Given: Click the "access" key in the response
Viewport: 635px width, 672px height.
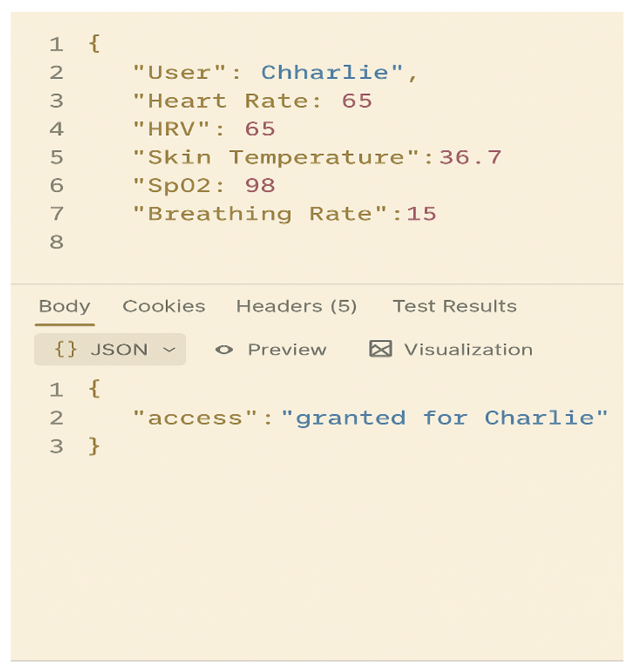Looking at the screenshot, I should pos(195,418).
